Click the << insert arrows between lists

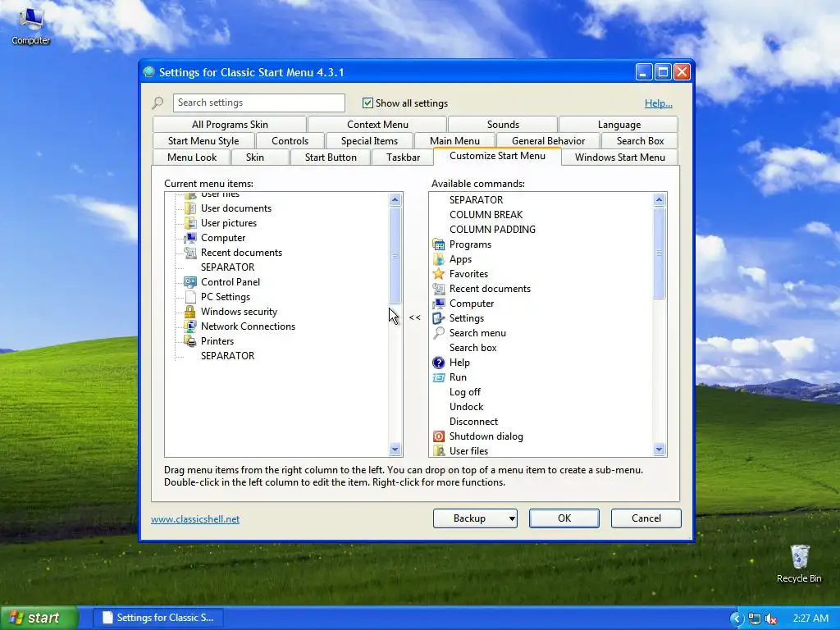(414, 317)
